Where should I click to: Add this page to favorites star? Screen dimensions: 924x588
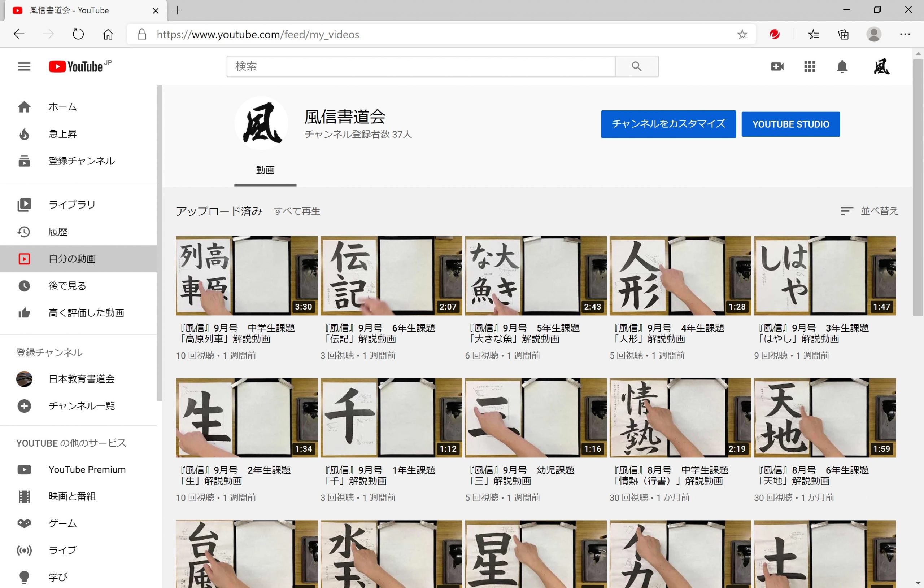coord(742,34)
